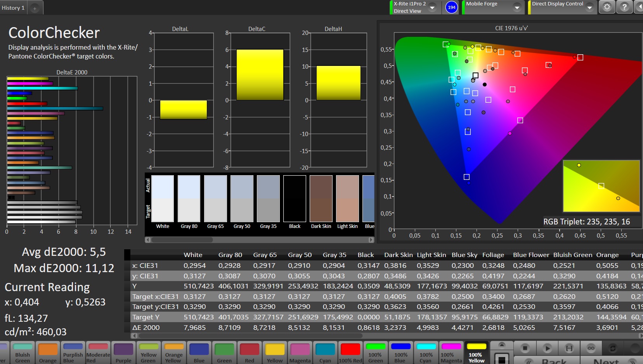This screenshot has height=364, width=643.
Task: Select the Red color swatch
Action: pos(250,353)
